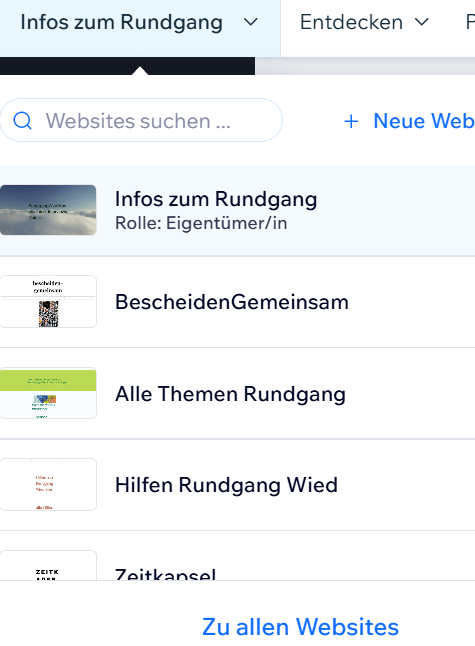Click the green Alle Themen Rundgang thumbnail
This screenshot has height=646, width=475.
(48, 393)
